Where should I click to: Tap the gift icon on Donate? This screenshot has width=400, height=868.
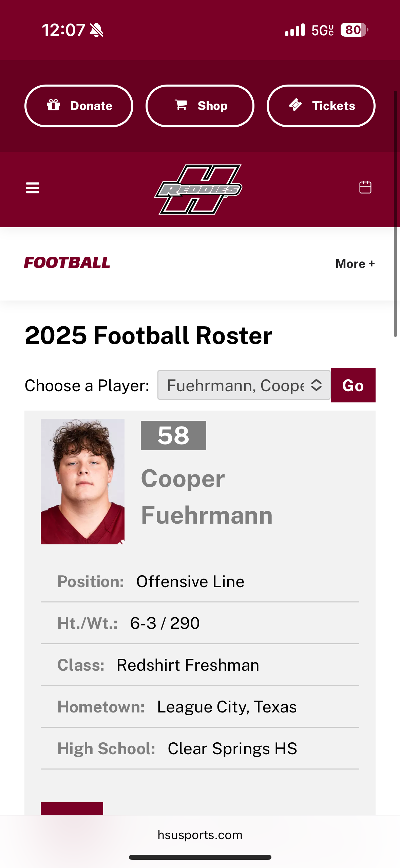point(54,105)
